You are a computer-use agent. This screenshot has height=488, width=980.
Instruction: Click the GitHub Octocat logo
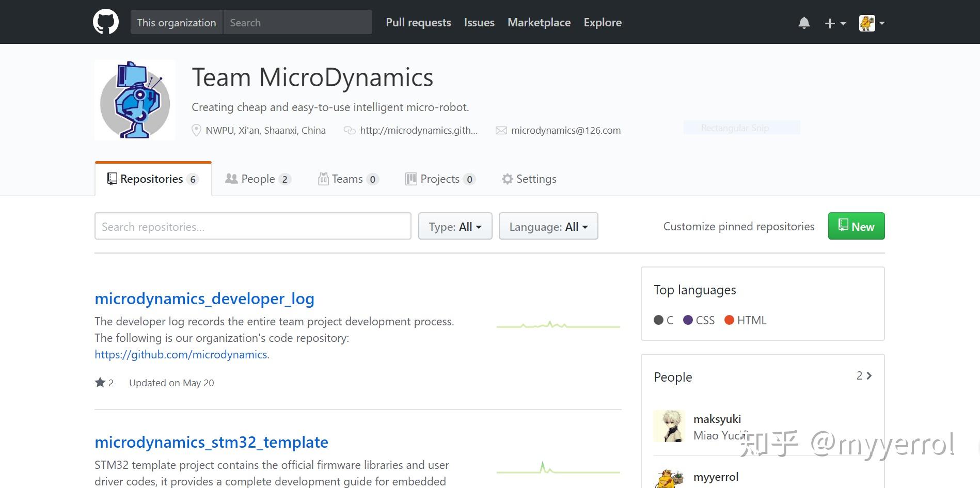click(x=106, y=22)
